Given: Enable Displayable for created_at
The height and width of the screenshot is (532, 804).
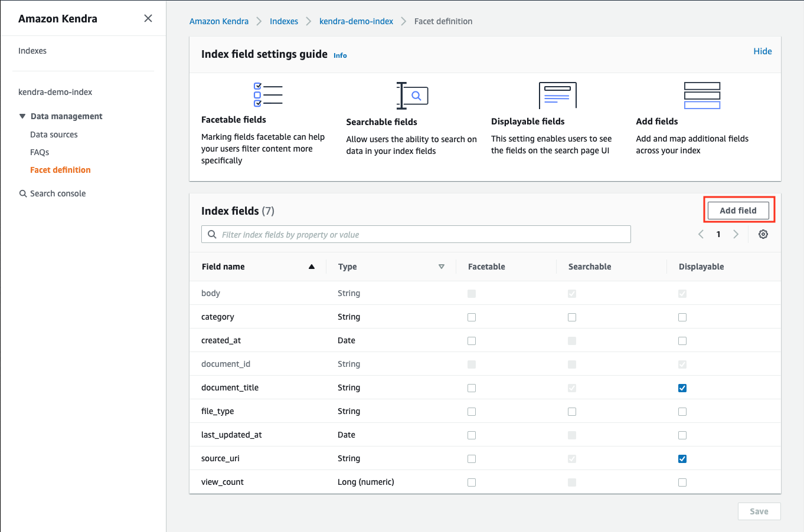Looking at the screenshot, I should pos(682,340).
